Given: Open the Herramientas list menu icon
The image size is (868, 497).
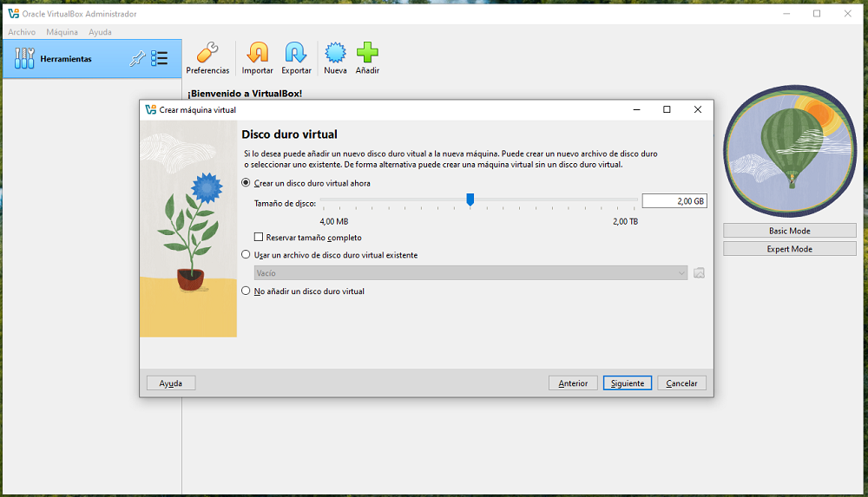Looking at the screenshot, I should pyautogui.click(x=160, y=58).
